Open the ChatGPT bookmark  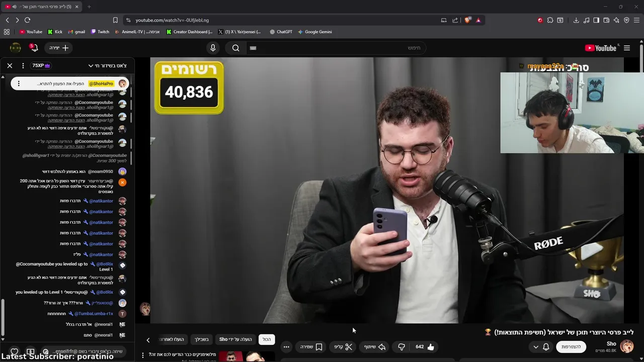pos(281,32)
